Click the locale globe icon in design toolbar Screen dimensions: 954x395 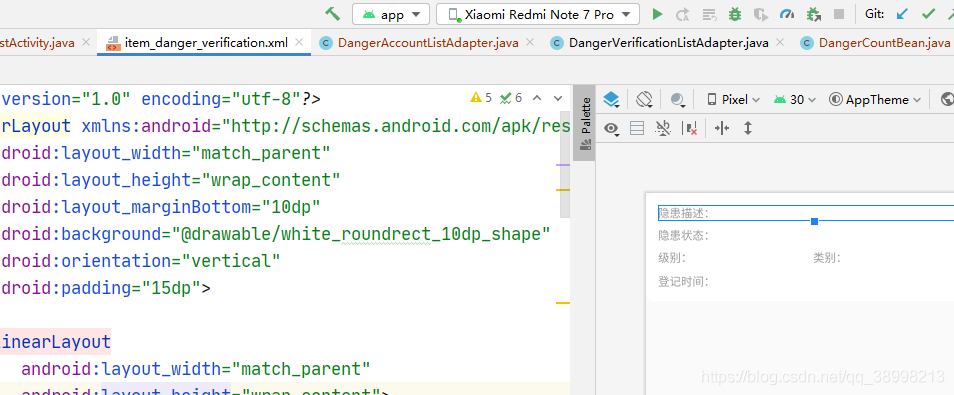(x=947, y=99)
